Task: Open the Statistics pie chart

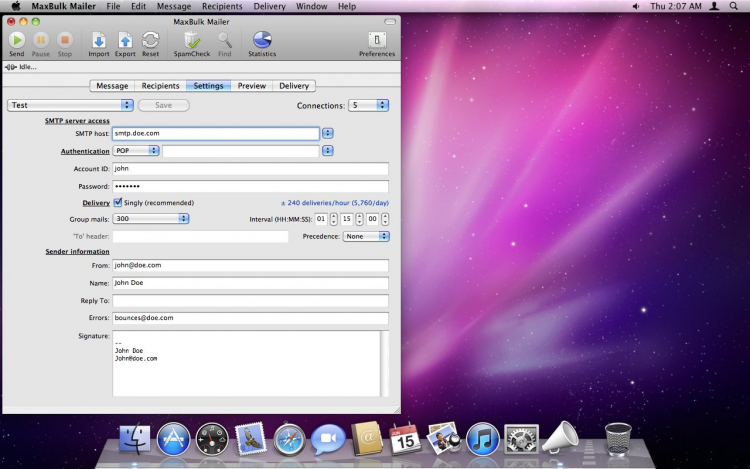Action: pos(262,40)
